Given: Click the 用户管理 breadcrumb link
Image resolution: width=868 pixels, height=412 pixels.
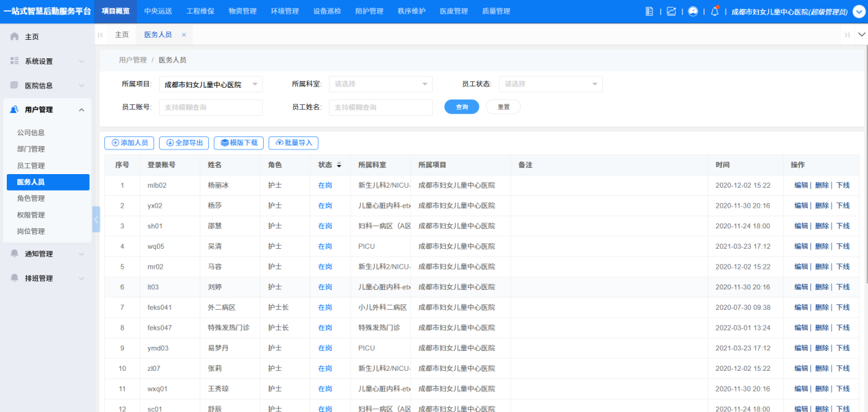Looking at the screenshot, I should (132, 60).
